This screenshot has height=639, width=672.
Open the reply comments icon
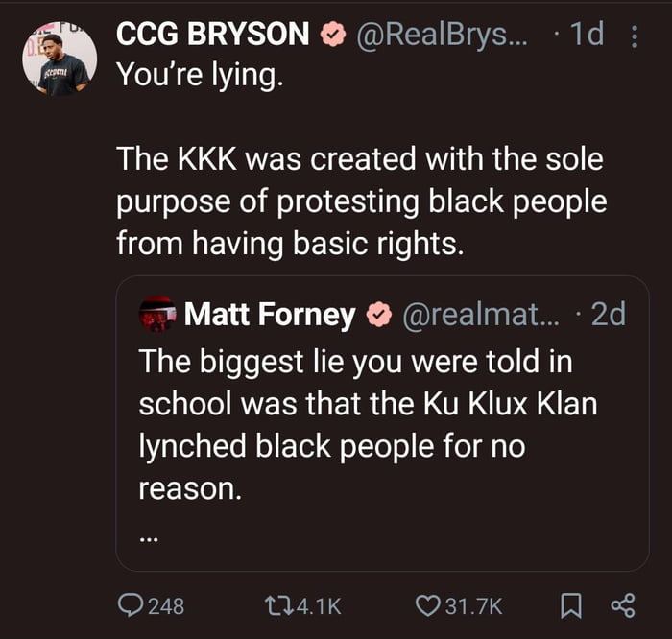[x=130, y=605]
